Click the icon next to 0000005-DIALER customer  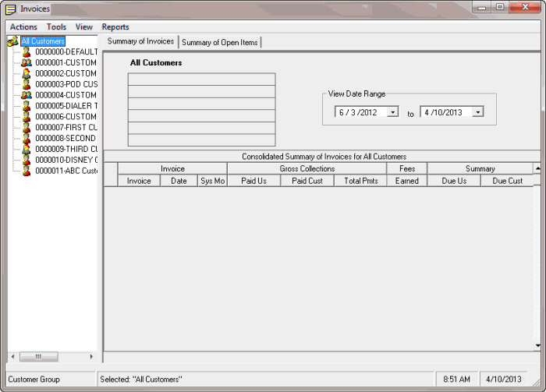pyautogui.click(x=27, y=106)
